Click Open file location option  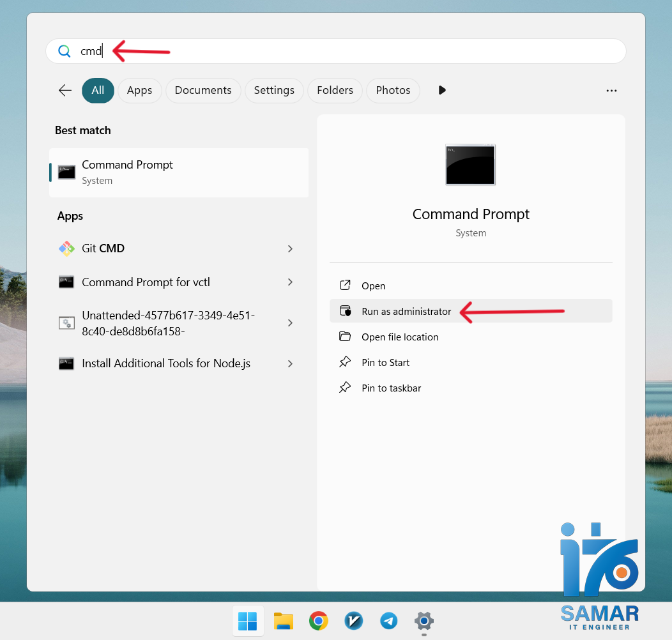pos(400,337)
